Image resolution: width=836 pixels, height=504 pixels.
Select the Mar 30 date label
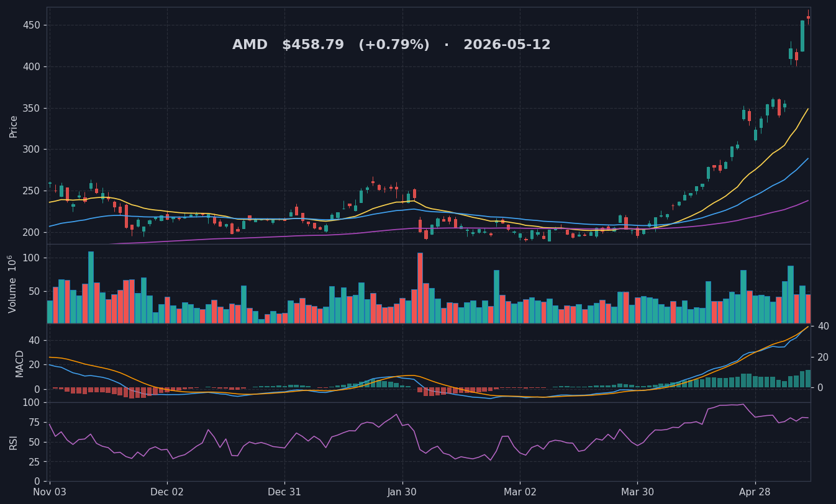tap(637, 492)
